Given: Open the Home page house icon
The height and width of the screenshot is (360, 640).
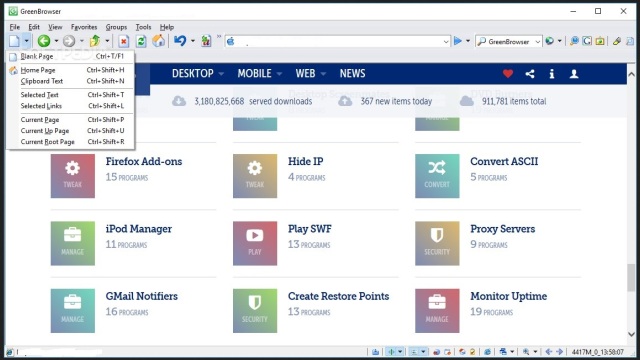Looking at the screenshot, I should click(x=158, y=41).
